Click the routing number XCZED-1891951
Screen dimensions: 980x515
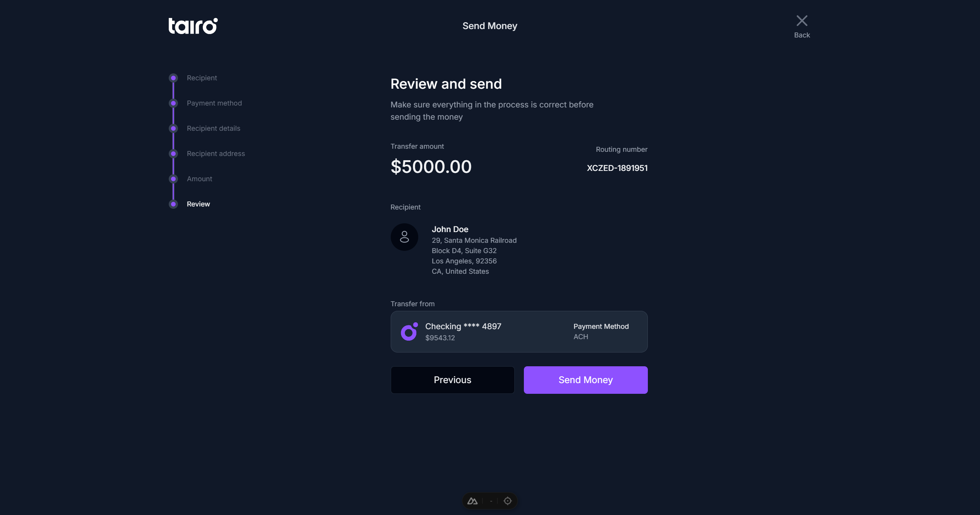coord(617,168)
